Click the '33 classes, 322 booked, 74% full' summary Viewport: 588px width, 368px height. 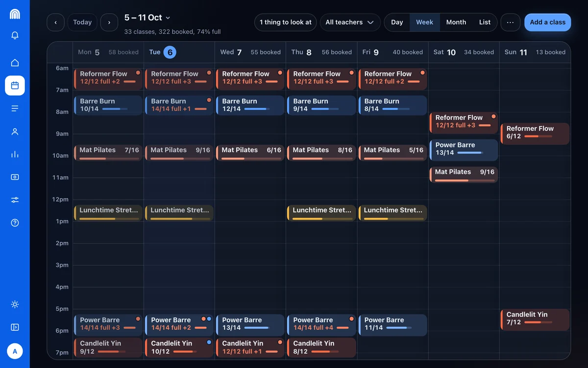pyautogui.click(x=172, y=32)
